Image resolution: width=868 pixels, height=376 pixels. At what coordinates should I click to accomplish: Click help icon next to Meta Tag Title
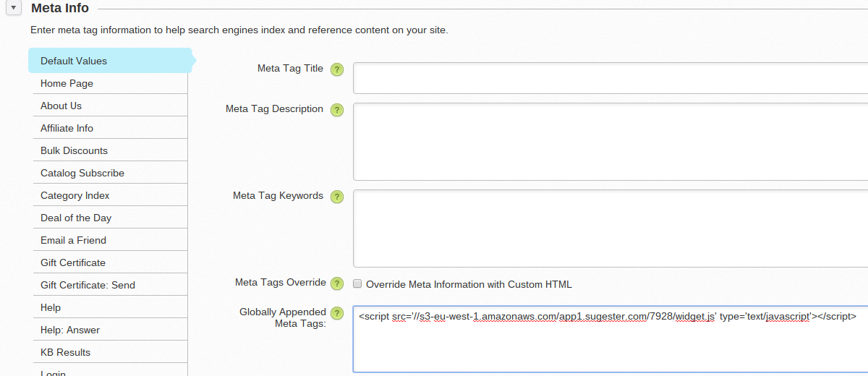tap(336, 69)
